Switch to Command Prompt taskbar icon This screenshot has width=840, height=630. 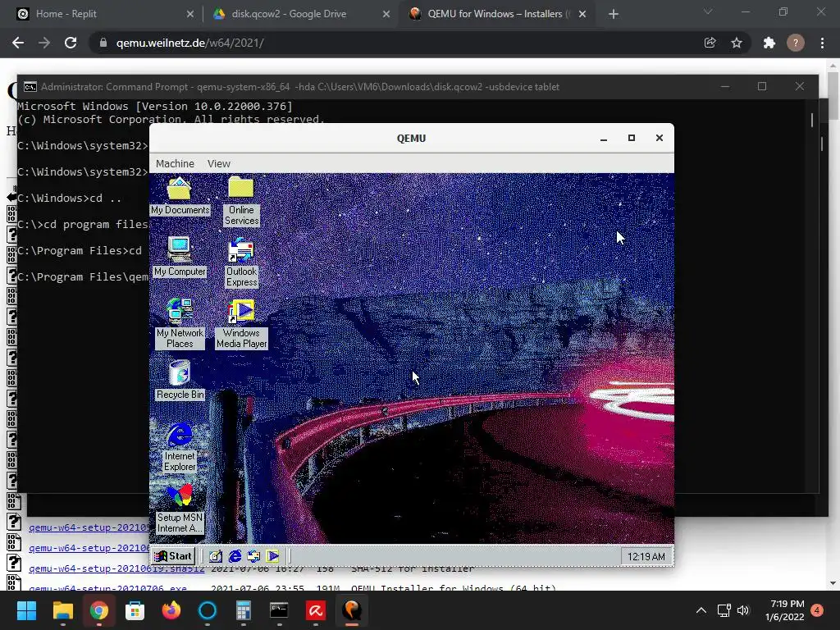tap(279, 610)
